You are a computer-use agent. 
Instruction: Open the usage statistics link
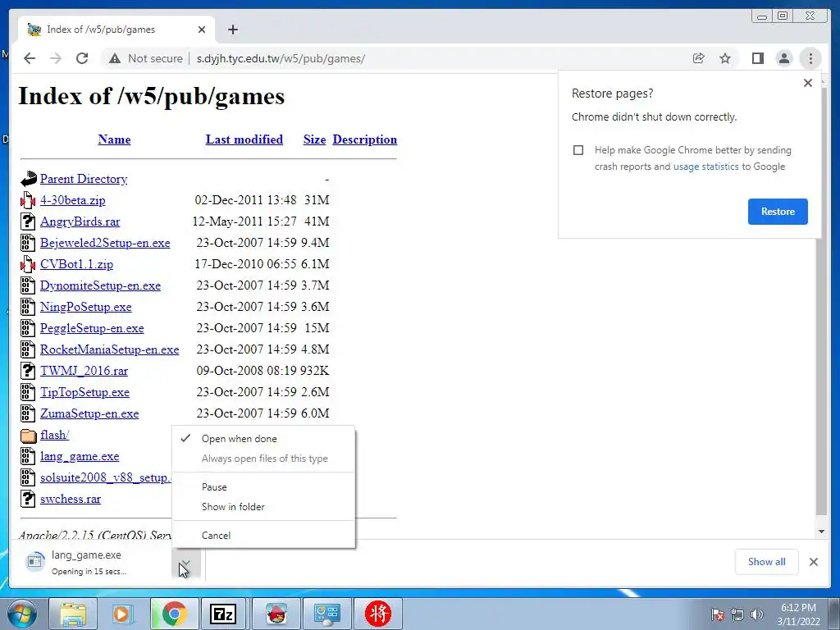coord(705,167)
